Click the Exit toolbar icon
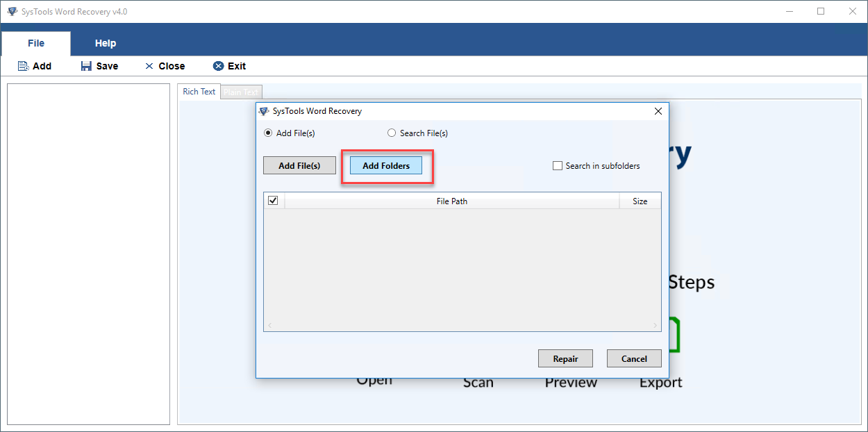 (x=218, y=66)
